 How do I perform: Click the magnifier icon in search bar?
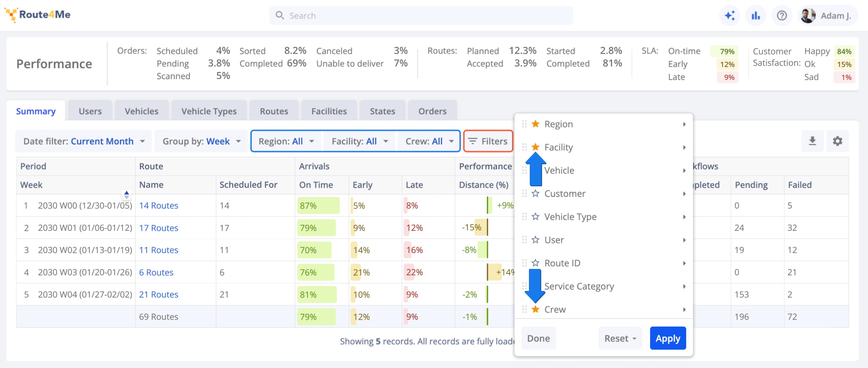(280, 16)
